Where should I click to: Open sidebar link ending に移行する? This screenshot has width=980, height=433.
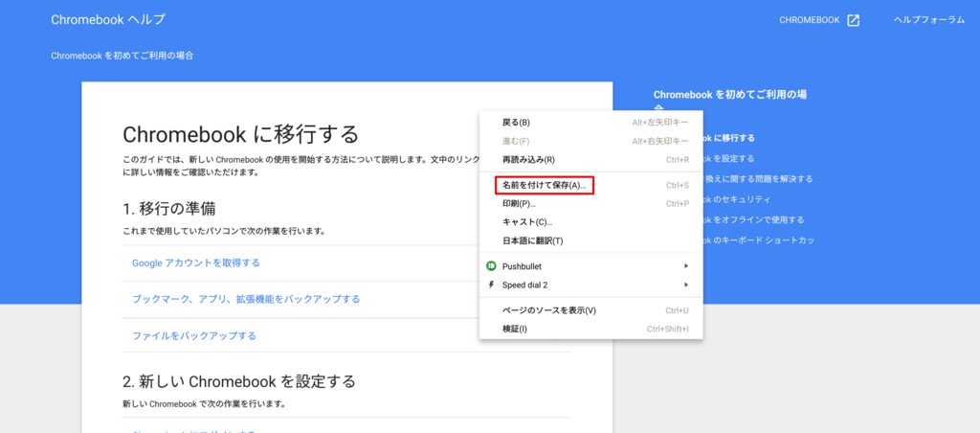(x=728, y=138)
